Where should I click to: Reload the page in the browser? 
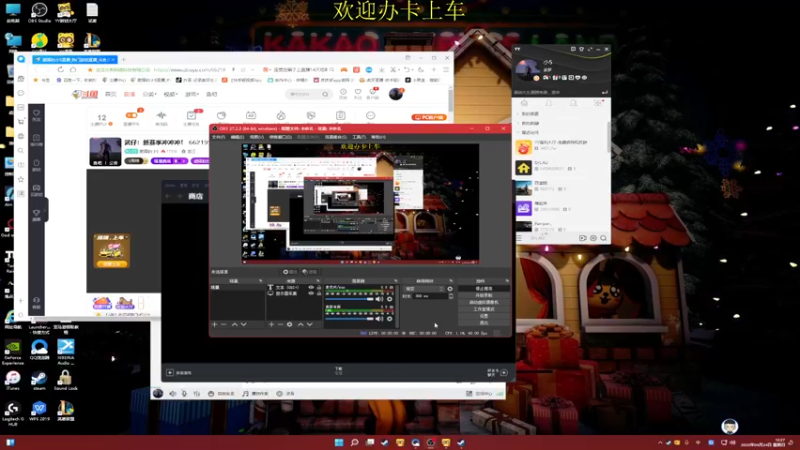tap(60, 70)
